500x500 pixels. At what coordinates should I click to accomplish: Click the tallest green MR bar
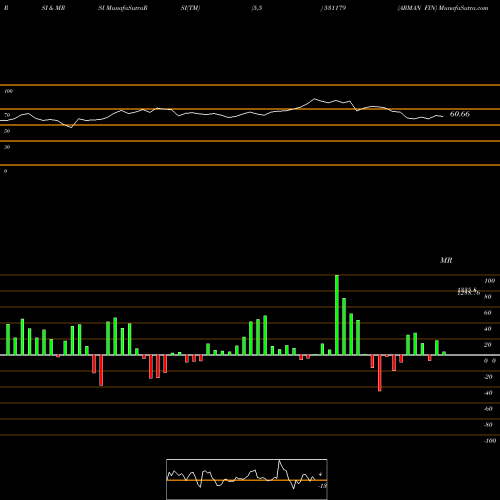pyautogui.click(x=337, y=315)
